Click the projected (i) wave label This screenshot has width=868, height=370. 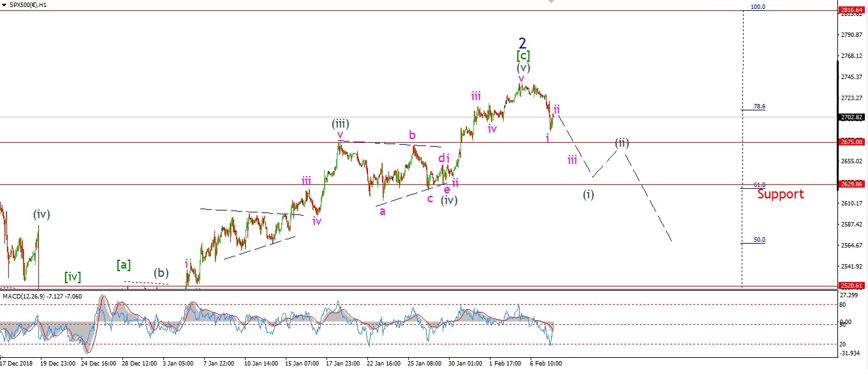click(588, 194)
